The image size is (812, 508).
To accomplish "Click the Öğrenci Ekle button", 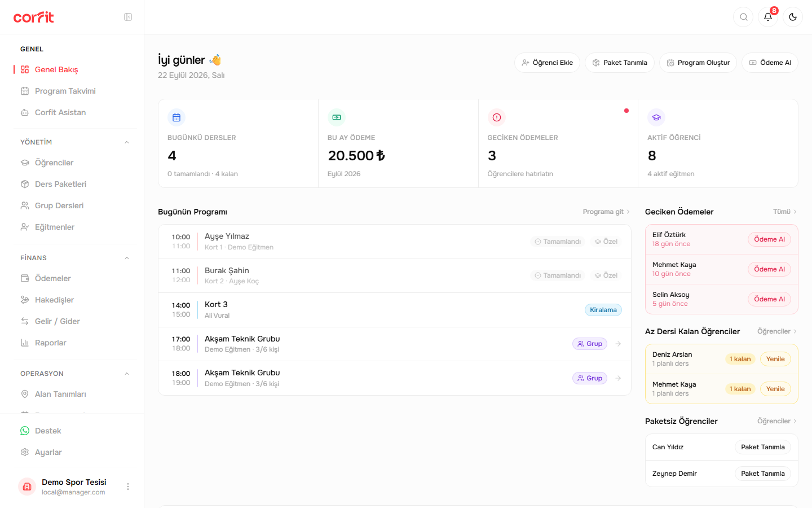I will pyautogui.click(x=547, y=63).
